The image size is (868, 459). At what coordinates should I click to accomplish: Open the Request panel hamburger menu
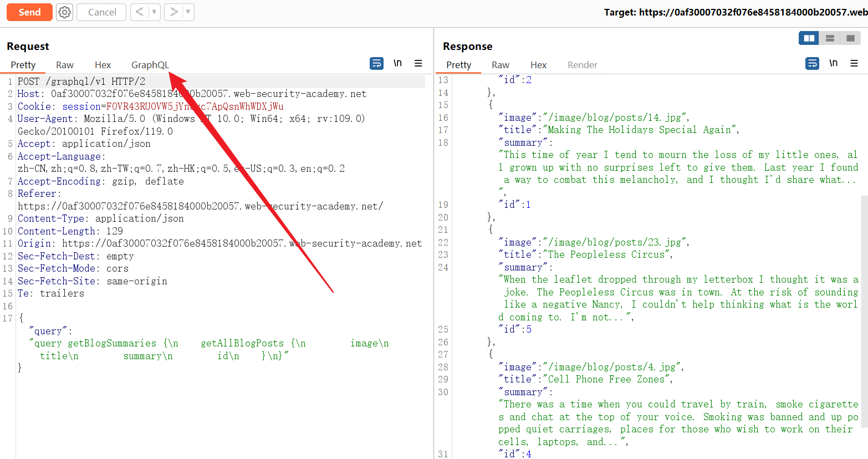418,63
